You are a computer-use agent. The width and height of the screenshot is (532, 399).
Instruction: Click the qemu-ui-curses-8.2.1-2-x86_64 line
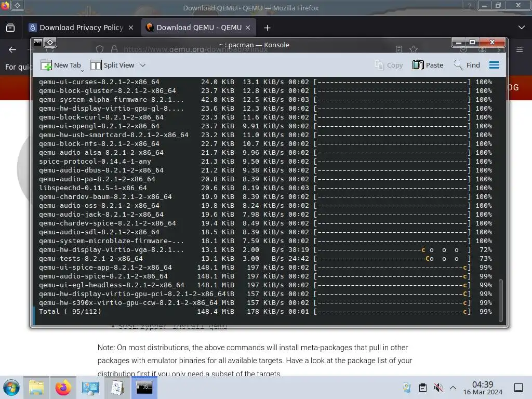265,82
